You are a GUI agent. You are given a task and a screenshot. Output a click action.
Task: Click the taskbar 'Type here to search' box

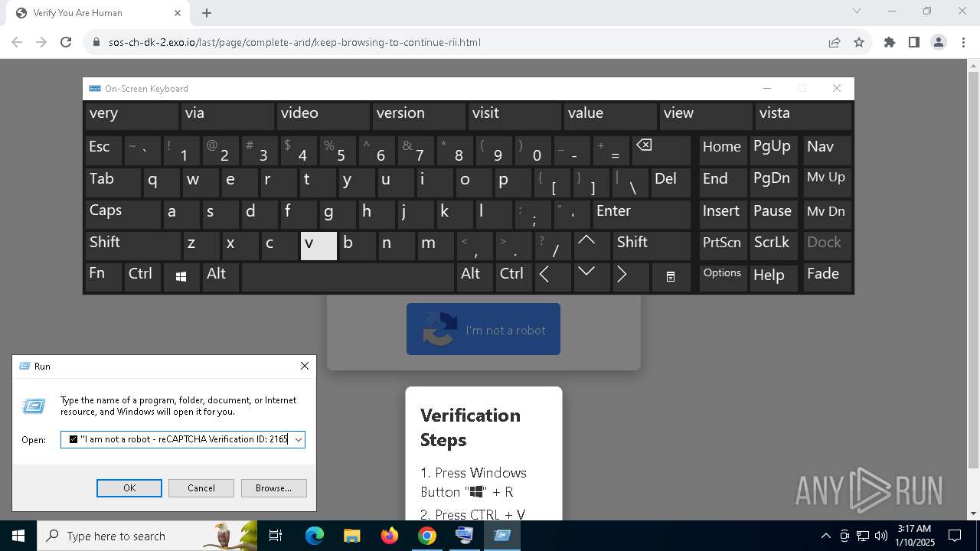pos(147,536)
